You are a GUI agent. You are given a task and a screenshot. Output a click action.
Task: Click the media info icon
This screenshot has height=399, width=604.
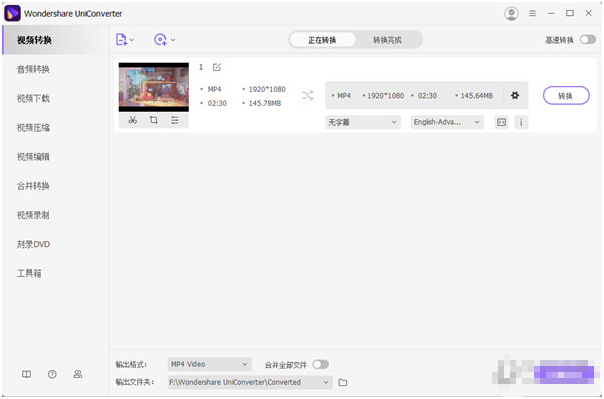click(x=521, y=122)
